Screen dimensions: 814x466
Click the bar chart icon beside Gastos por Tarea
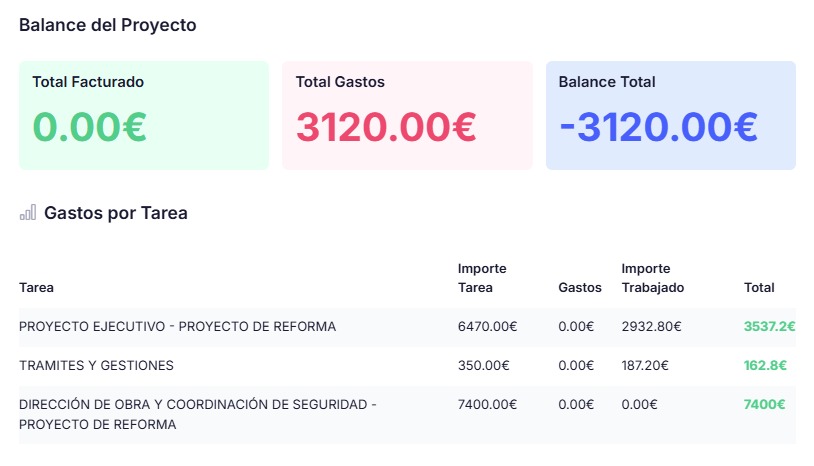(28, 212)
